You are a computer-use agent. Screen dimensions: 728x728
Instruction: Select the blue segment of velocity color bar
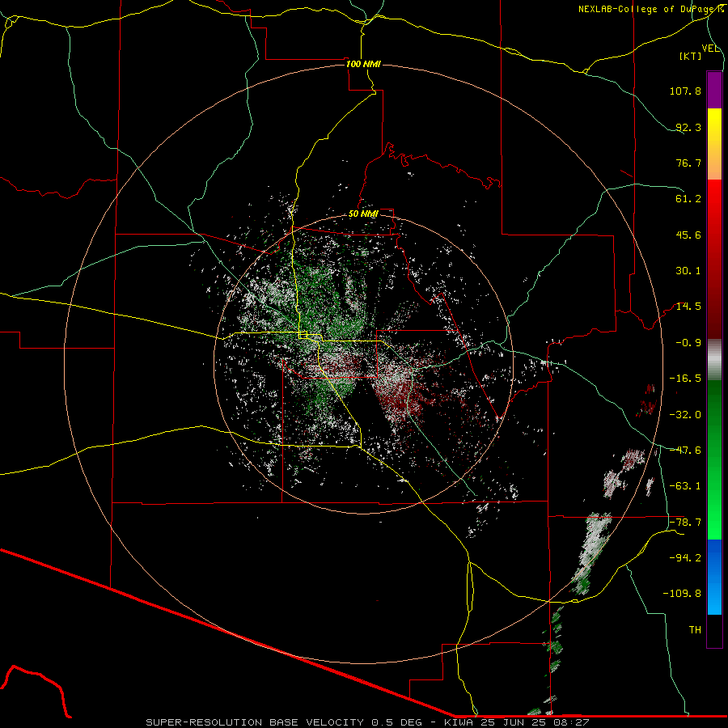coord(714,577)
